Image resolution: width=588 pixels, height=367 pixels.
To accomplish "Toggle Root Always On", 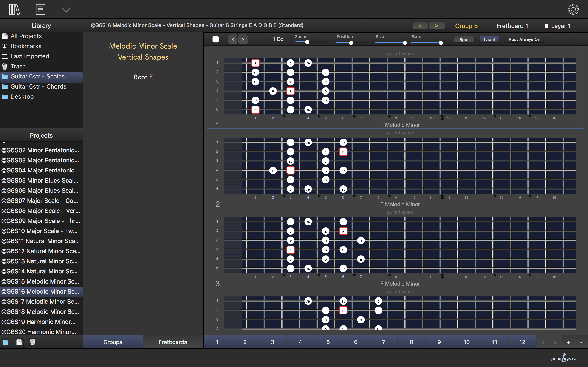I will point(524,39).
